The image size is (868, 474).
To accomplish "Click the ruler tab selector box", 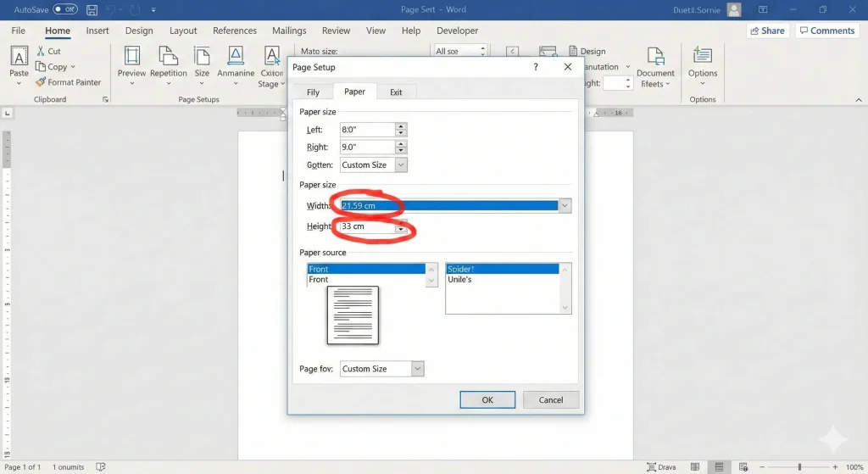I will point(7,114).
